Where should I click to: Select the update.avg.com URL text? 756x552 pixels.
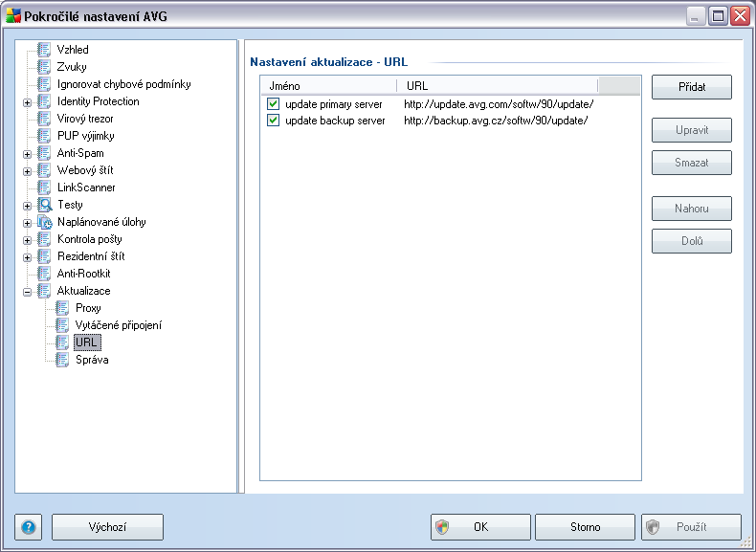(499, 104)
